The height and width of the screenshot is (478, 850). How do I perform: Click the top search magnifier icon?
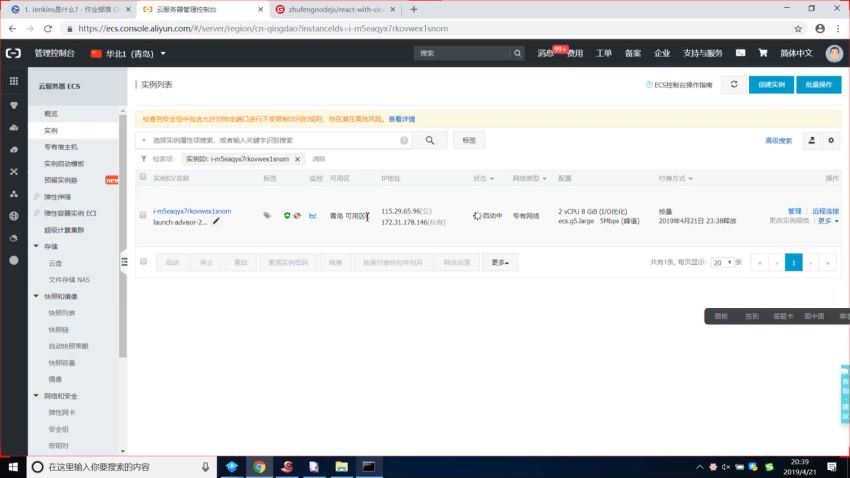(517, 53)
